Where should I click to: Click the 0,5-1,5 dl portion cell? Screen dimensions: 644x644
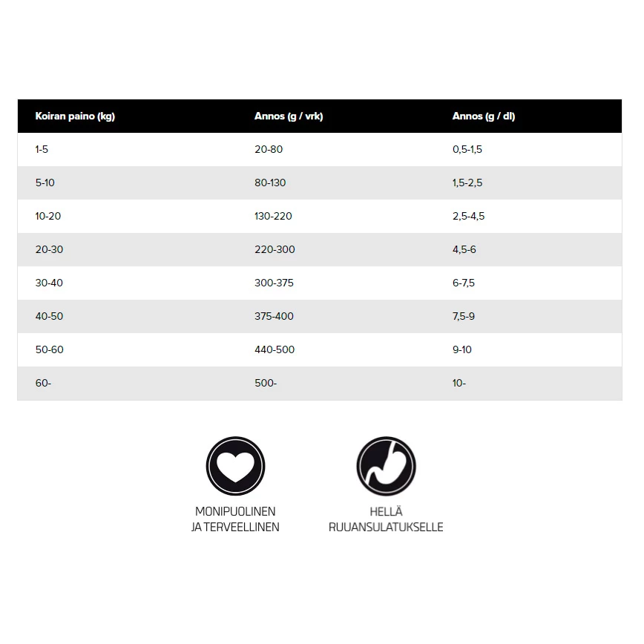(x=467, y=150)
